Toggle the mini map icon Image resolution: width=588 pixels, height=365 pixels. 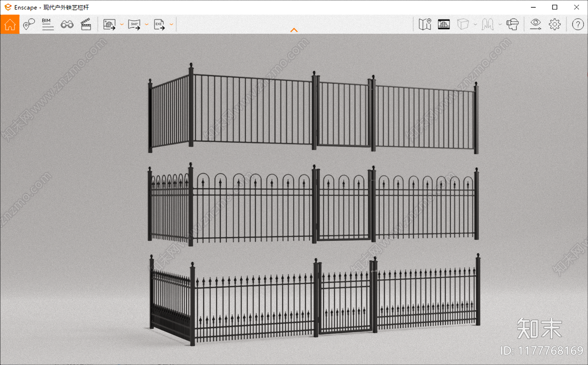pos(425,25)
